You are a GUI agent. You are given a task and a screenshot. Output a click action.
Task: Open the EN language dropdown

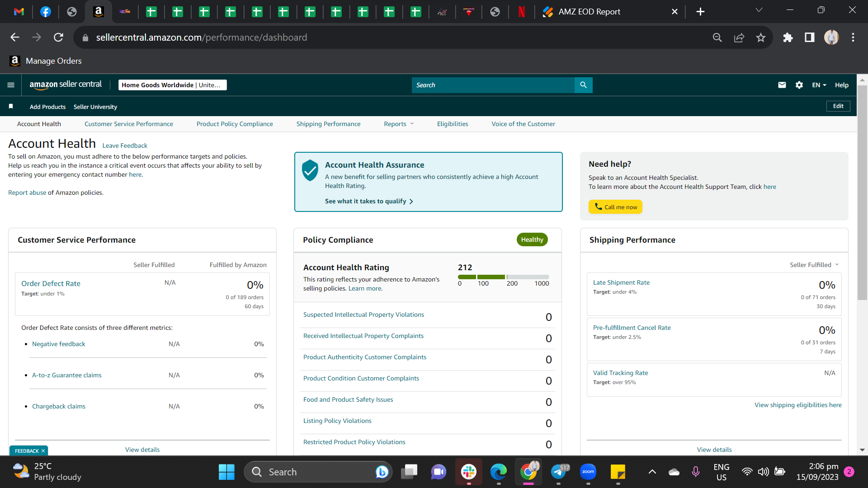(x=819, y=85)
